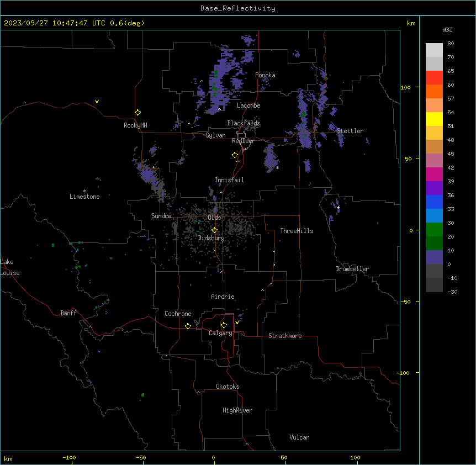
Task: Click the light gray 80 dBZ legend swatch
Action: click(434, 50)
